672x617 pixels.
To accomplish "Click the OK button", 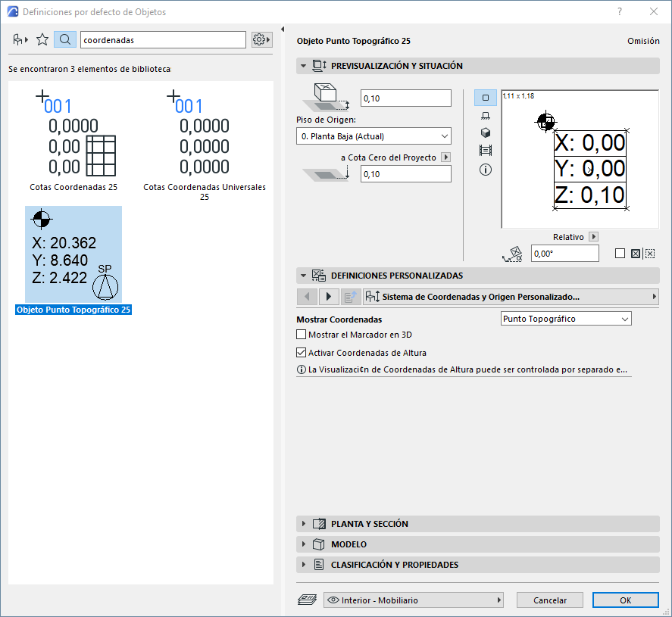I will click(x=625, y=600).
